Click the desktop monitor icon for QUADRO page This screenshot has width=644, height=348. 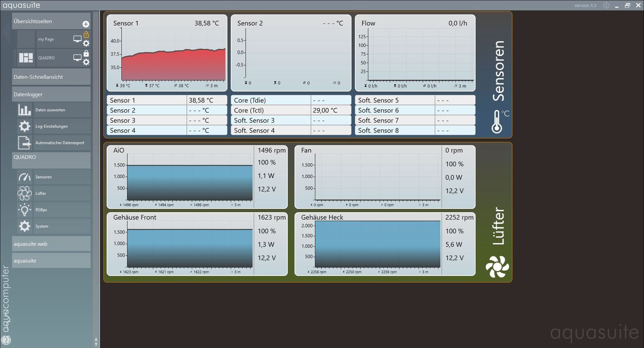[77, 57]
